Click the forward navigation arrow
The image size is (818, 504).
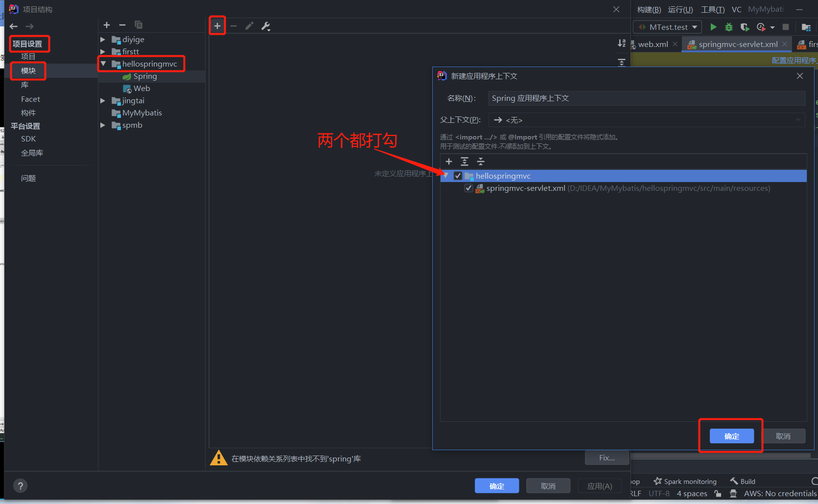30,26
